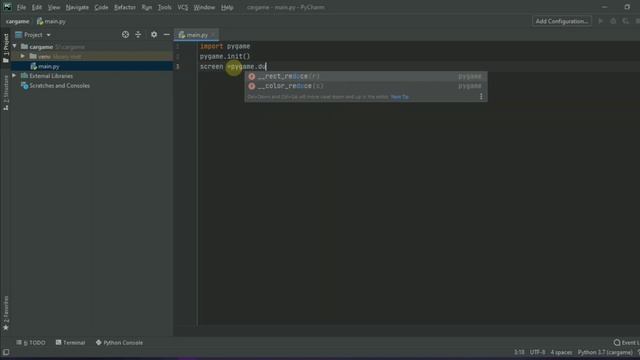
Task: Click main.py breadcrumb in navigation bar
Action: click(x=51, y=21)
